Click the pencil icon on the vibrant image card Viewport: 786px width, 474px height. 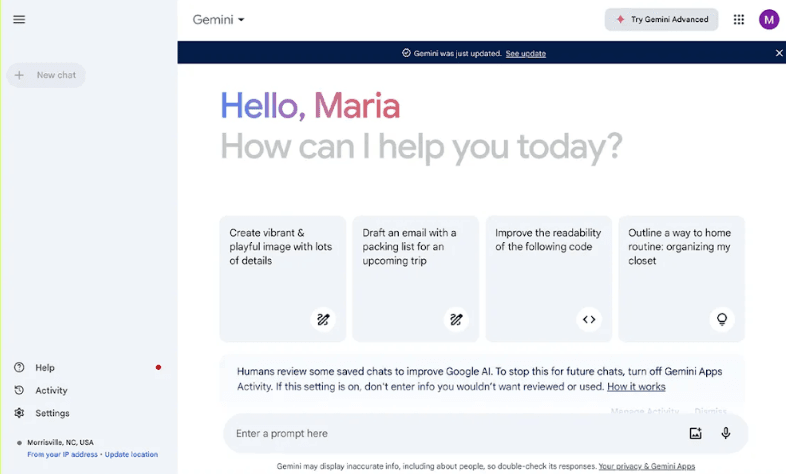coord(323,319)
